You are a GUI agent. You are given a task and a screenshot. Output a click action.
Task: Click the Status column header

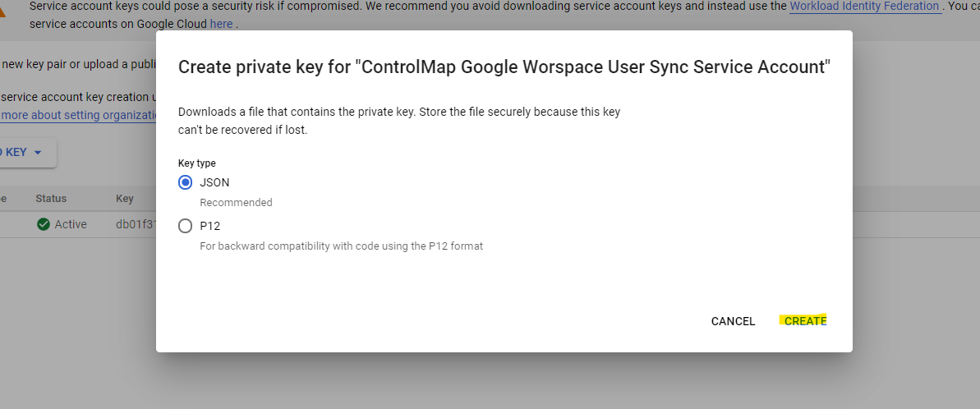pyautogui.click(x=51, y=199)
